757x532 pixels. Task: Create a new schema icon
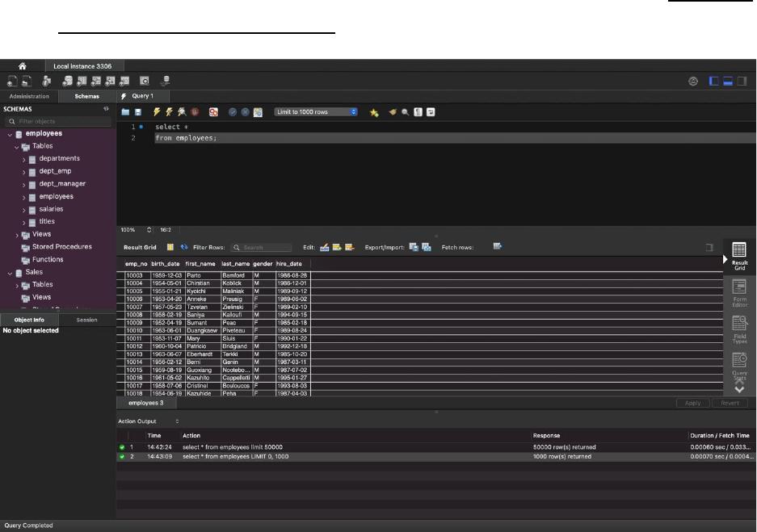coord(68,81)
